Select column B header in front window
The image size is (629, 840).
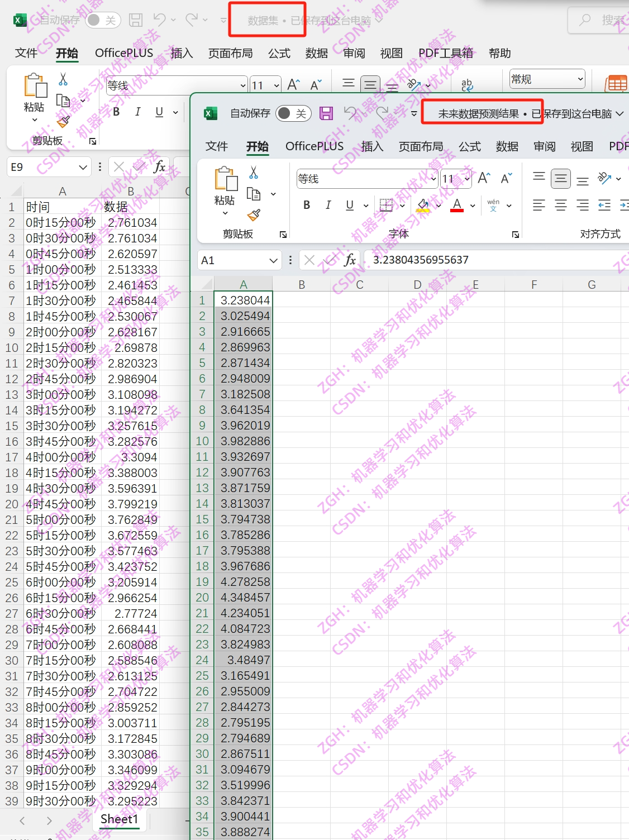(302, 284)
